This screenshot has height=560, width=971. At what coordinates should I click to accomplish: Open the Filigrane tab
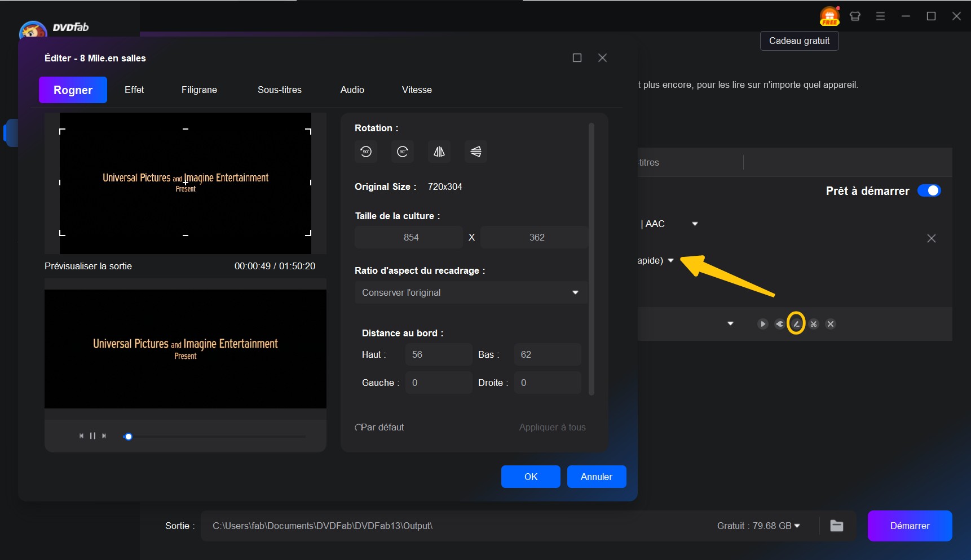(x=199, y=90)
